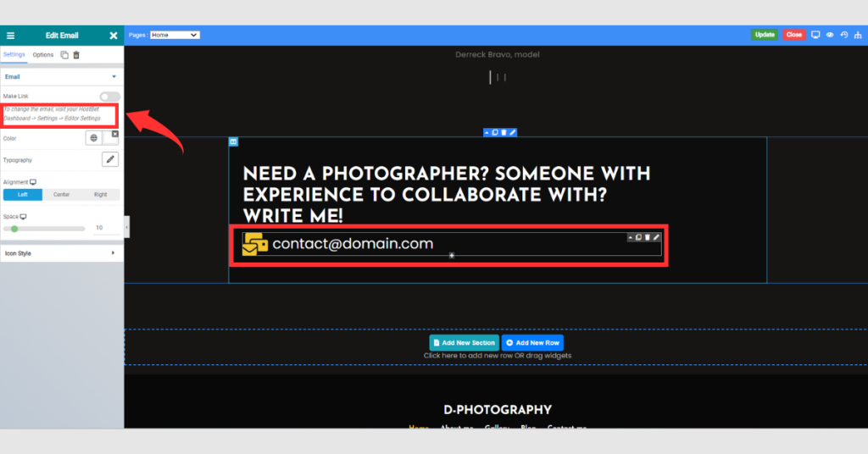The image size is (868, 454).
Task: Click the preview eye icon in top bar
Action: [x=830, y=35]
